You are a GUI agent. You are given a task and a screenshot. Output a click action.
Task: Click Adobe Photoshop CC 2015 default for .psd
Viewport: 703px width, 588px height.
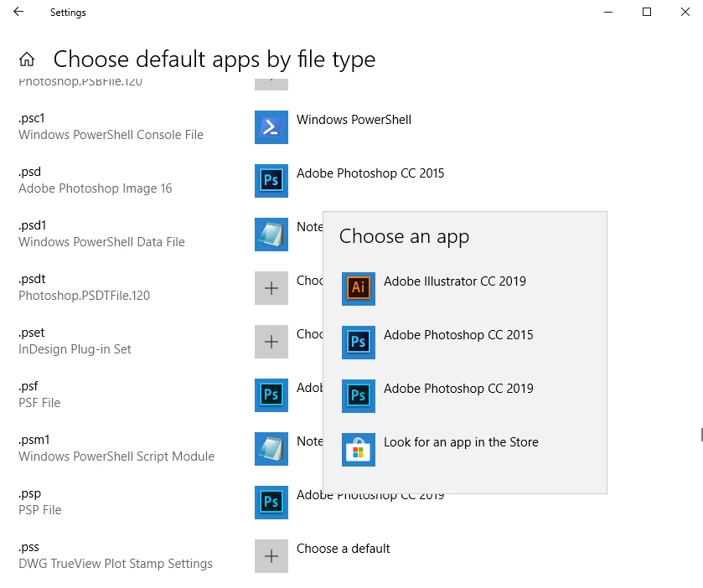click(x=370, y=173)
